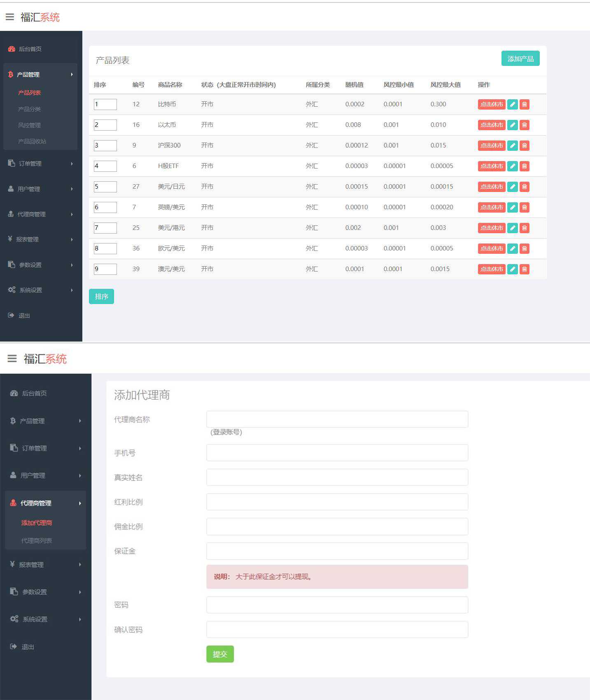Open 添加代理商 submenu item

point(37,523)
